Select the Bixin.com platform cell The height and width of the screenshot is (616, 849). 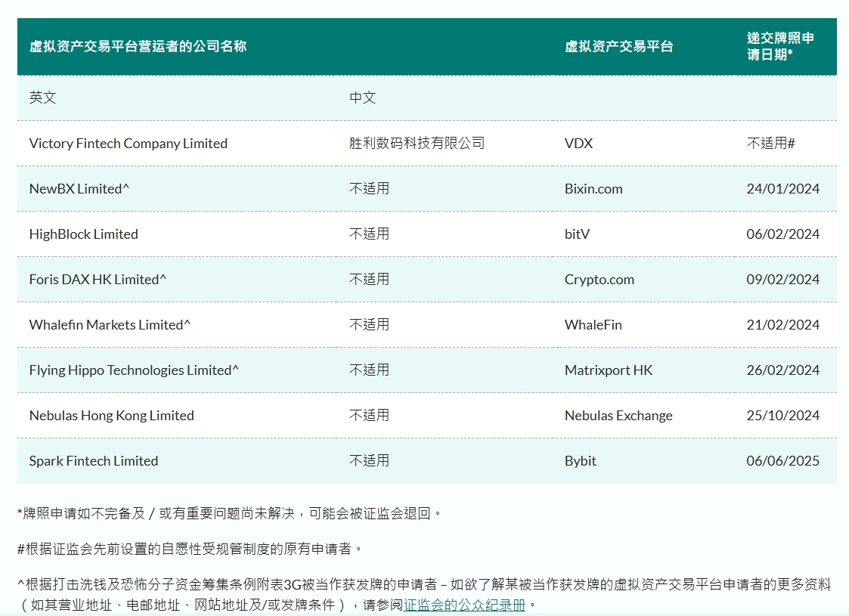(x=593, y=189)
